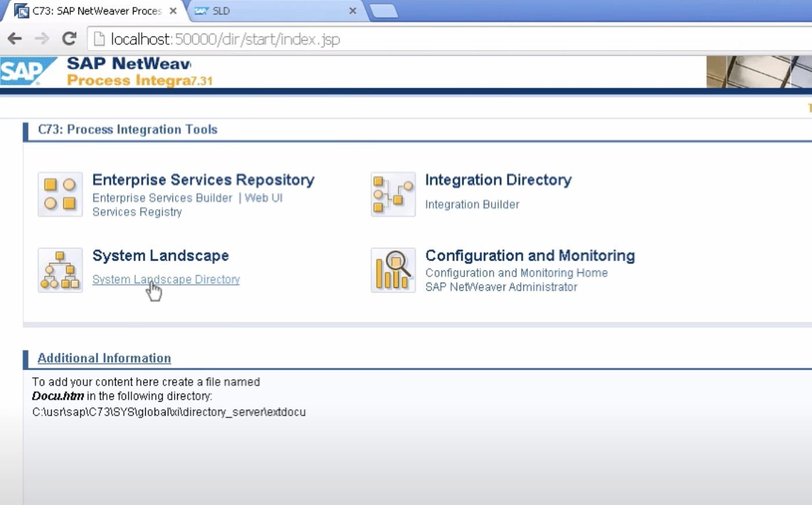The image size is (812, 505).
Task: Open a new browser tab
Action: 383,11
